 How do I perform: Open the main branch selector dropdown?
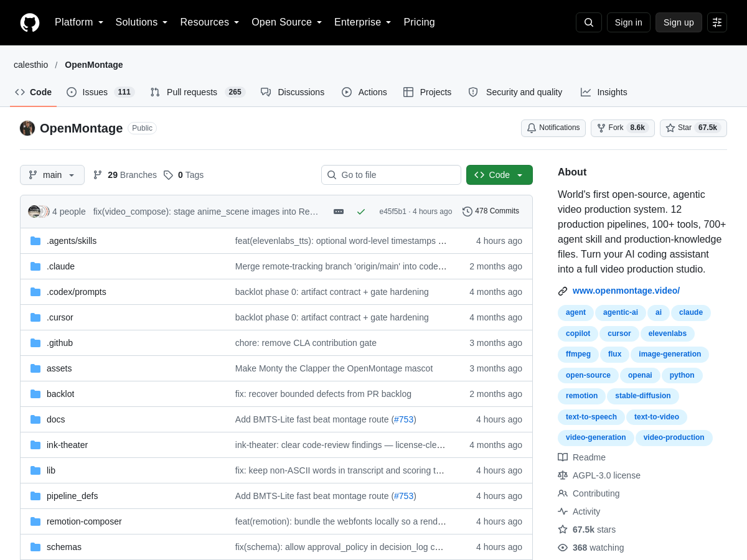tap(52, 175)
